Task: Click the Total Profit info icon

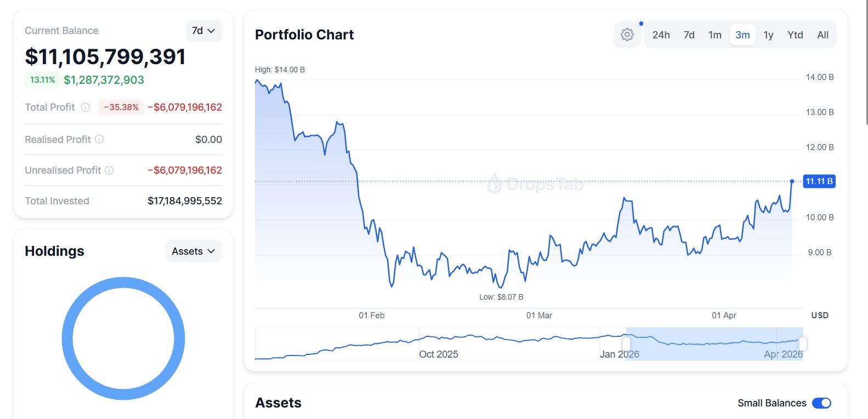Action: tap(86, 107)
